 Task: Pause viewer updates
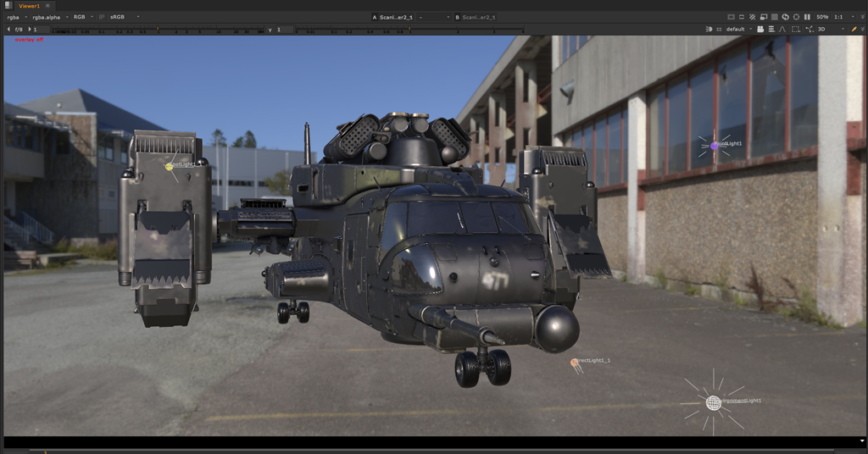click(x=807, y=17)
